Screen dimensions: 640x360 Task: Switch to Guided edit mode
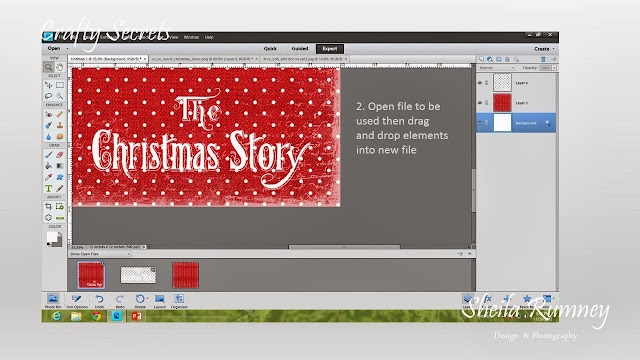pyautogui.click(x=300, y=49)
